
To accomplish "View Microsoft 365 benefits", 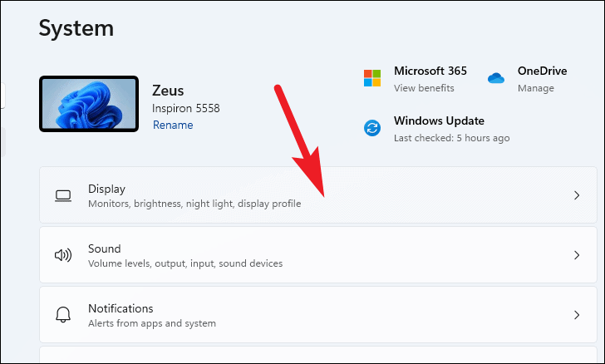I will 424,88.
